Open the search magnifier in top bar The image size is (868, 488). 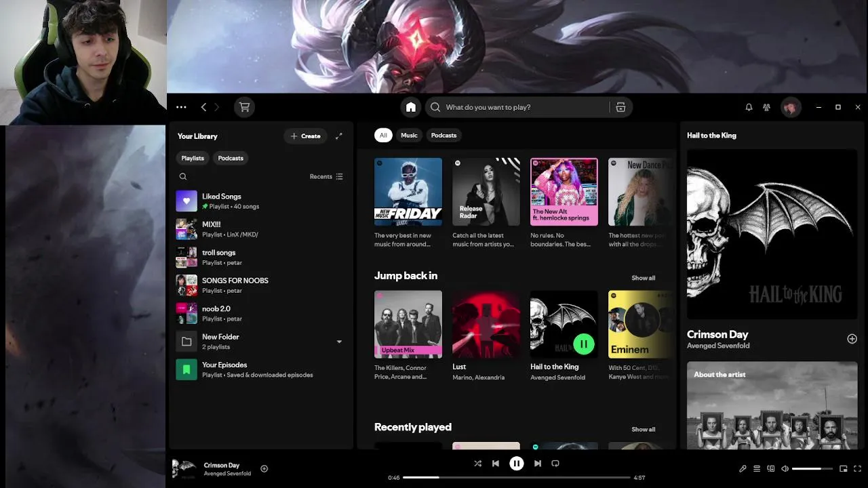tap(435, 107)
